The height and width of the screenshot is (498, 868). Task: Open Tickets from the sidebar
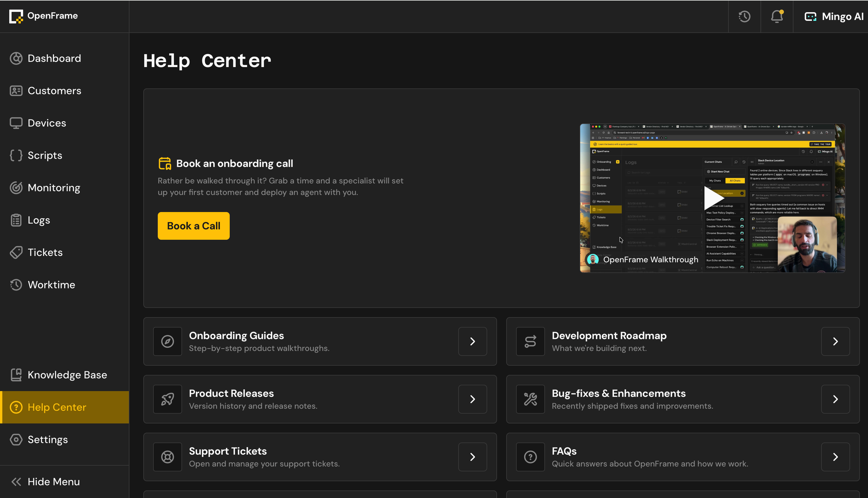pos(65,252)
